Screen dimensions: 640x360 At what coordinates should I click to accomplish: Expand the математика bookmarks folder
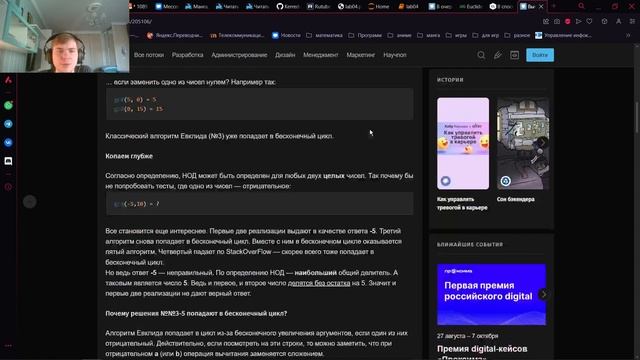click(x=324, y=36)
